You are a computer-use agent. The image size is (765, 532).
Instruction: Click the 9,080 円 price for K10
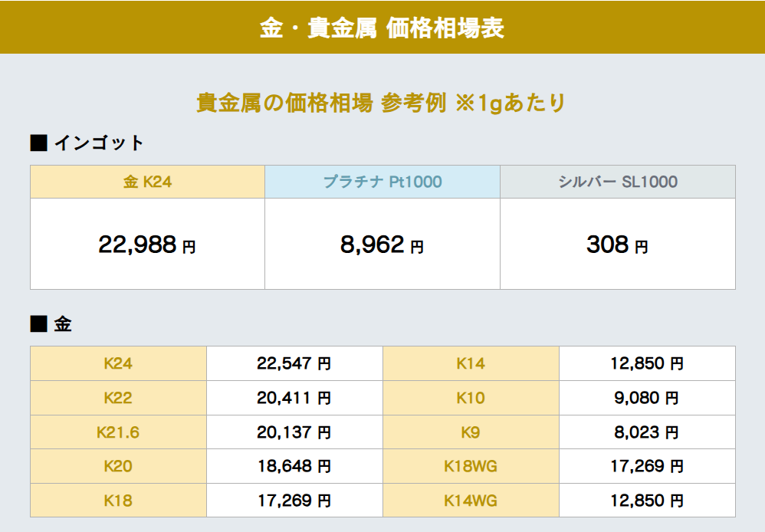click(646, 399)
